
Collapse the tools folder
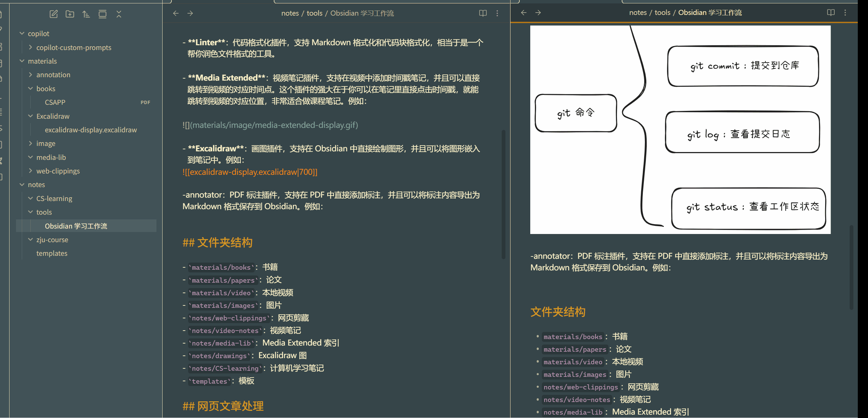tap(31, 212)
